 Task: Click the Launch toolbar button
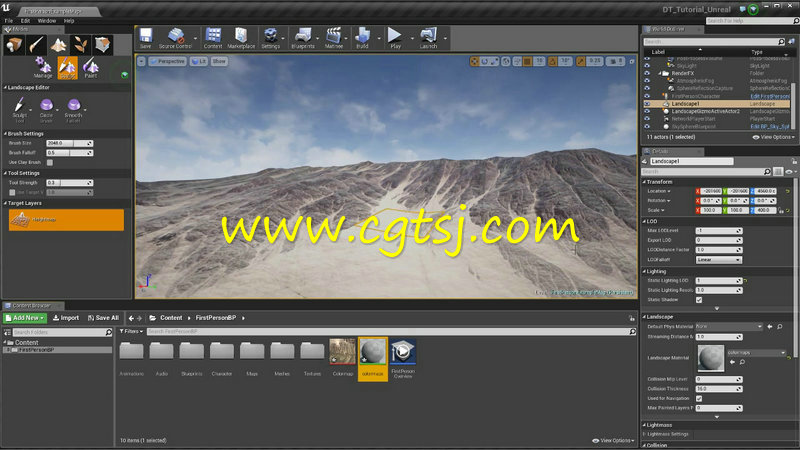coord(428,38)
